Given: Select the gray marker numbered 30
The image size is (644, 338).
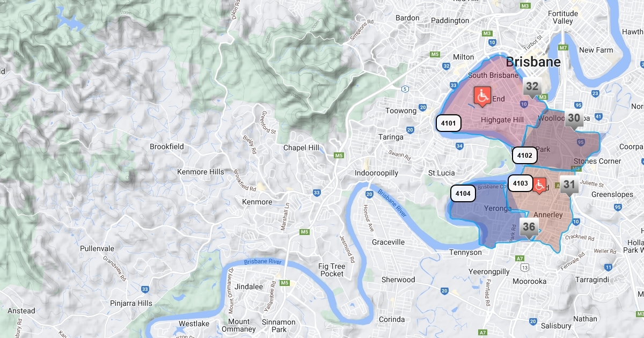Looking at the screenshot, I should 574,120.
